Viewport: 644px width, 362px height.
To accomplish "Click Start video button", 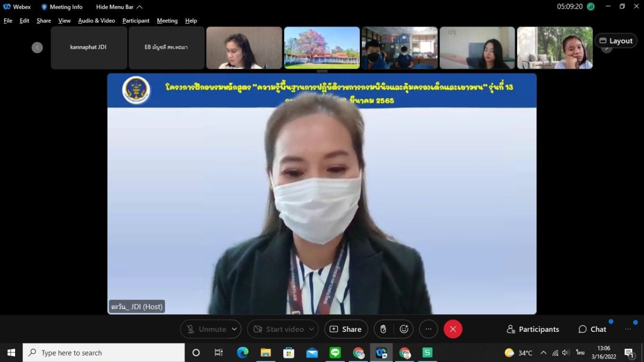I will 279,329.
